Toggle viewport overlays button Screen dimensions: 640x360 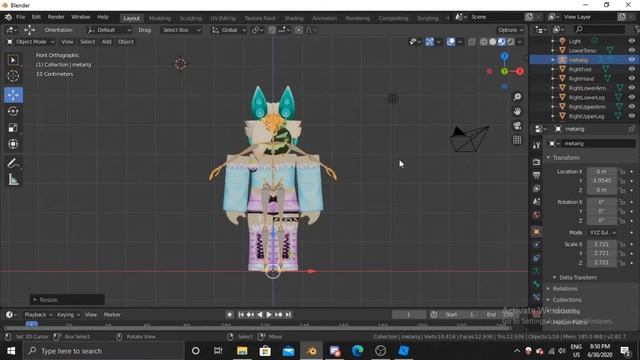point(451,42)
